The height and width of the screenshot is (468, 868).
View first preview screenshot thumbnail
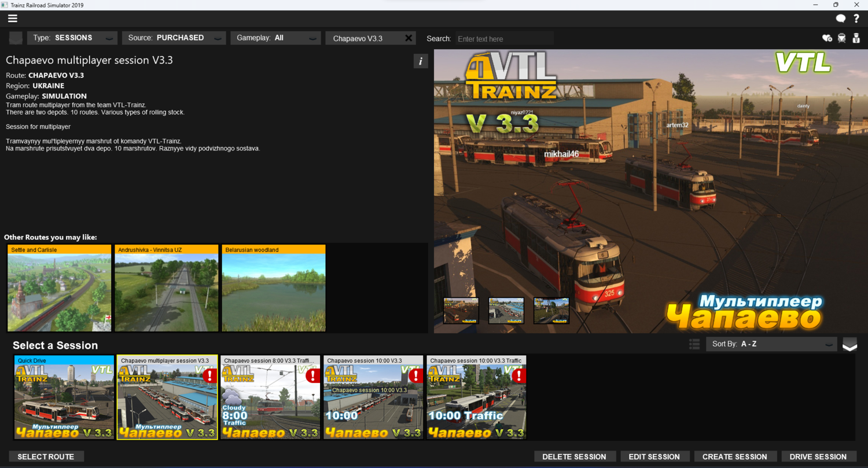click(x=461, y=311)
